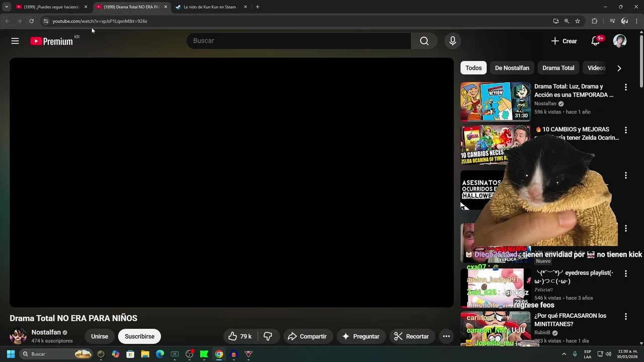Open Microsoft Edge from taskbar
Screen dimensions: 644x362
click(160, 354)
